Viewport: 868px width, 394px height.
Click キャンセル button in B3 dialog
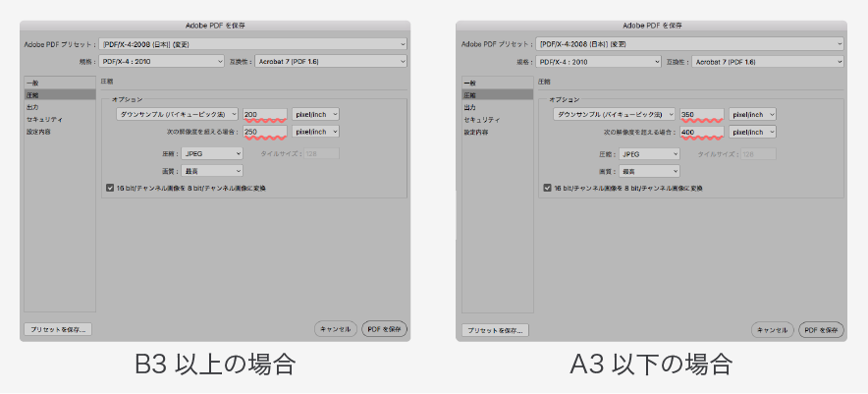[x=335, y=330]
